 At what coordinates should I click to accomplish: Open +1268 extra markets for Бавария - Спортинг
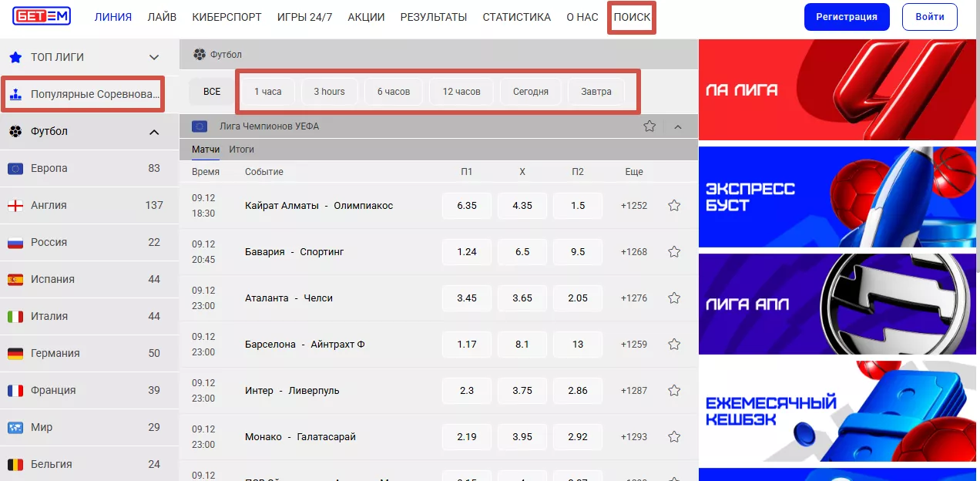pos(633,251)
